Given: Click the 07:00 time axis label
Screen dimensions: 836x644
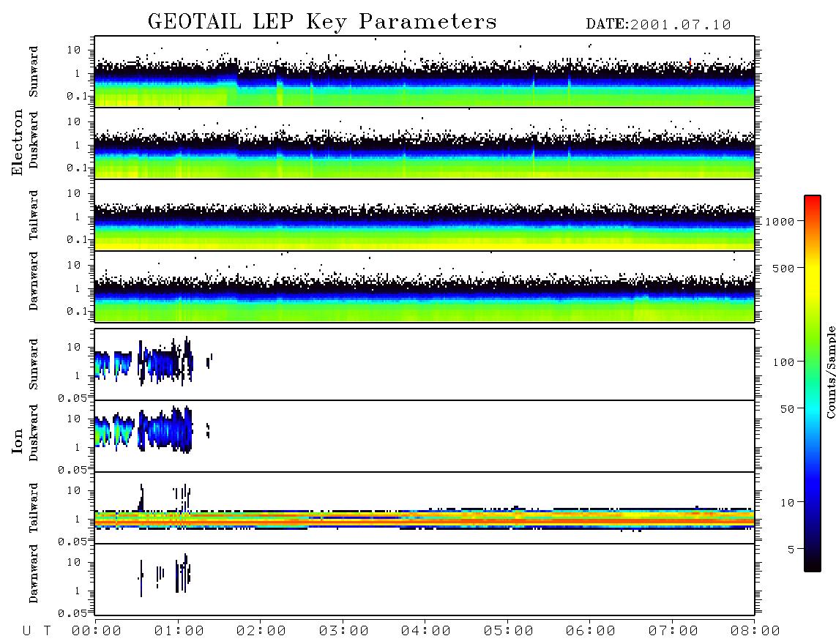Looking at the screenshot, I should [x=673, y=632].
